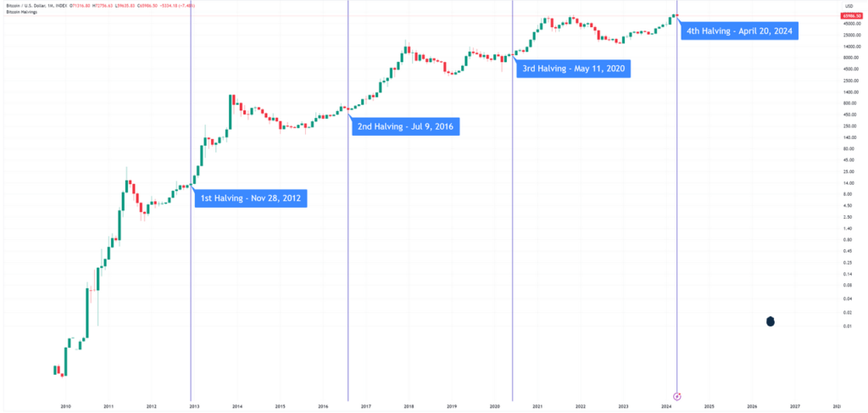Click the black dot marker in the chart area
Screen dimensions: 868x413
pyautogui.click(x=770, y=321)
